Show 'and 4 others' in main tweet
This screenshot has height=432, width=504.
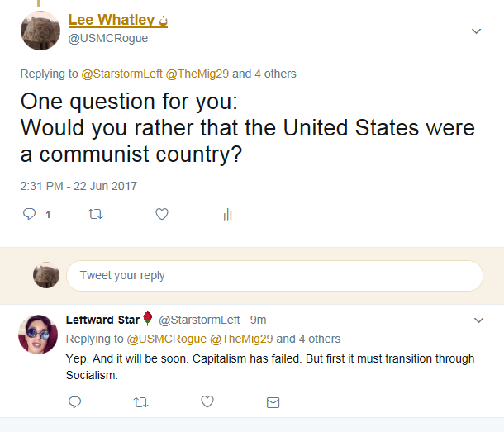(x=264, y=74)
